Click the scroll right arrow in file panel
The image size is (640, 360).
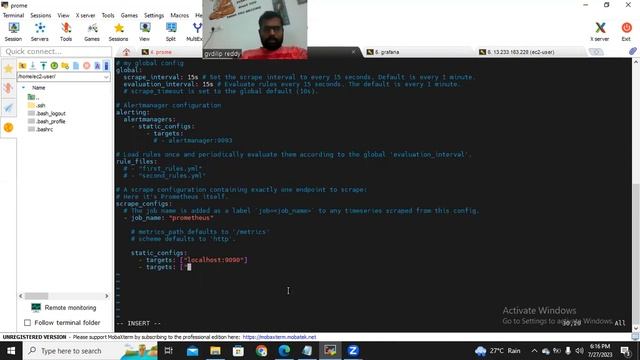(107, 296)
